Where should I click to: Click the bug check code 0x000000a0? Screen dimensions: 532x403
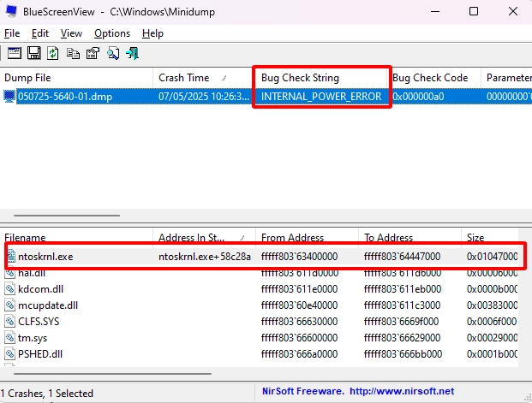418,97
